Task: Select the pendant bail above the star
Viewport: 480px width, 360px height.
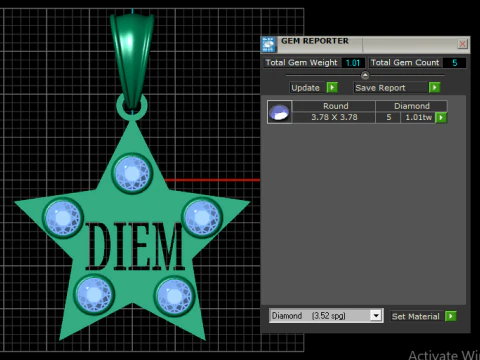Action: (x=132, y=59)
